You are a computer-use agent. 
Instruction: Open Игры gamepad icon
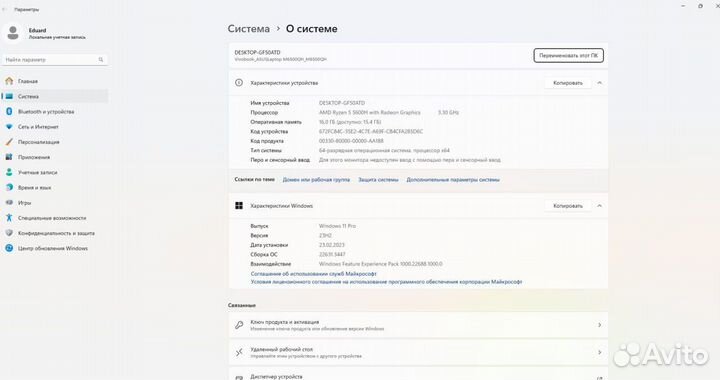tap(9, 202)
